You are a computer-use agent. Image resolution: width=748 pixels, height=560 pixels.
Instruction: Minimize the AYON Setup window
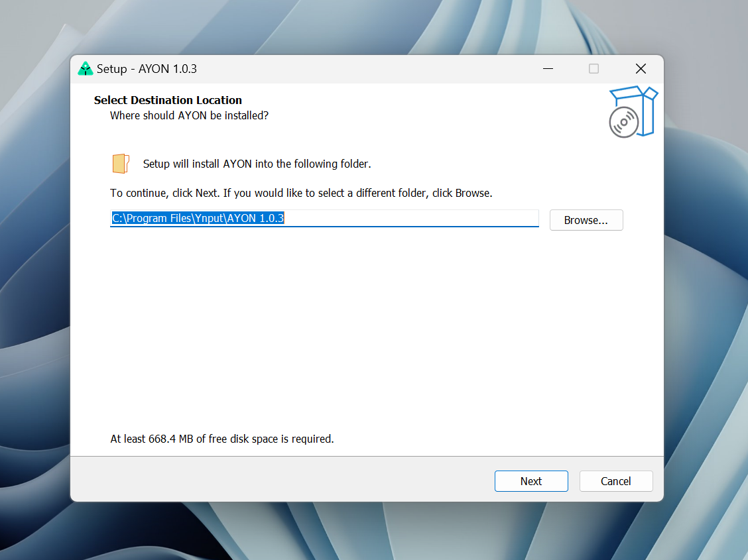coord(548,69)
